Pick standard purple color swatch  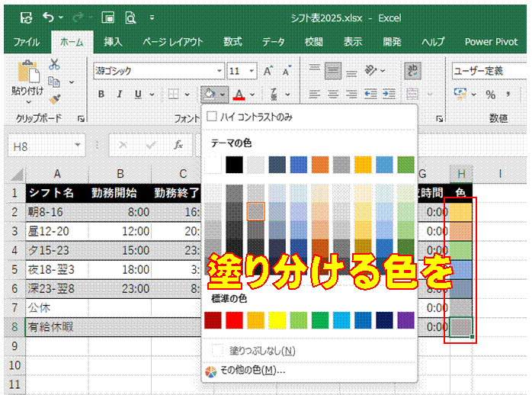pos(405,320)
